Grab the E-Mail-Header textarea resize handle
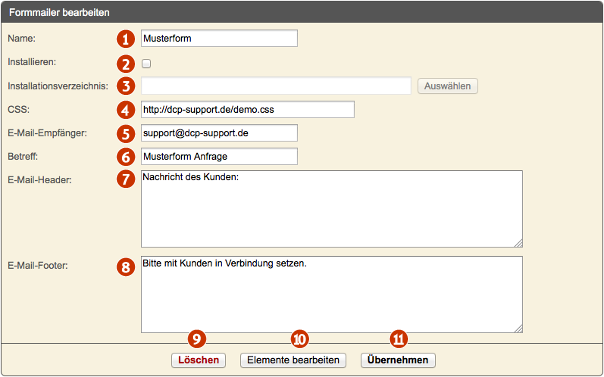 [518, 243]
